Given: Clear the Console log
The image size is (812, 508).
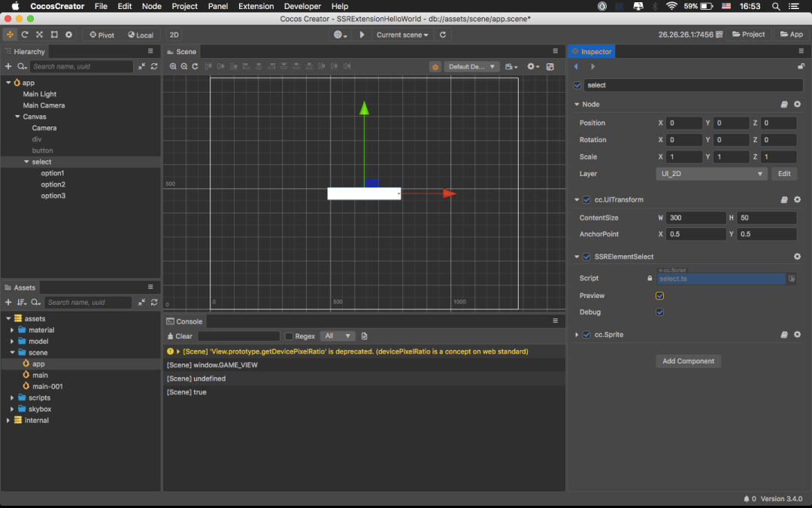Looking at the screenshot, I should 180,336.
